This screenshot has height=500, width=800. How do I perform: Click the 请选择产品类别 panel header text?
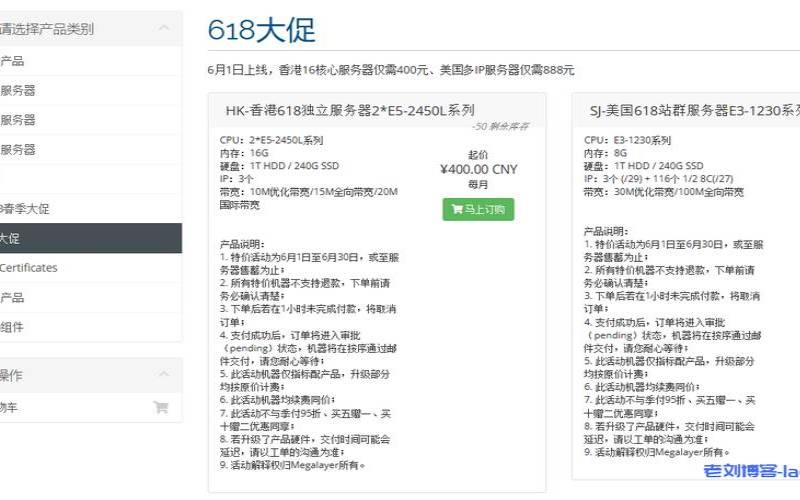coord(48,29)
